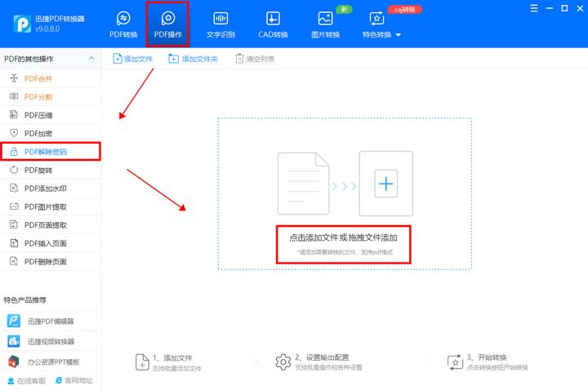Click the step 3 开始转换 icon
The width and height of the screenshot is (588, 390).
[x=455, y=362]
